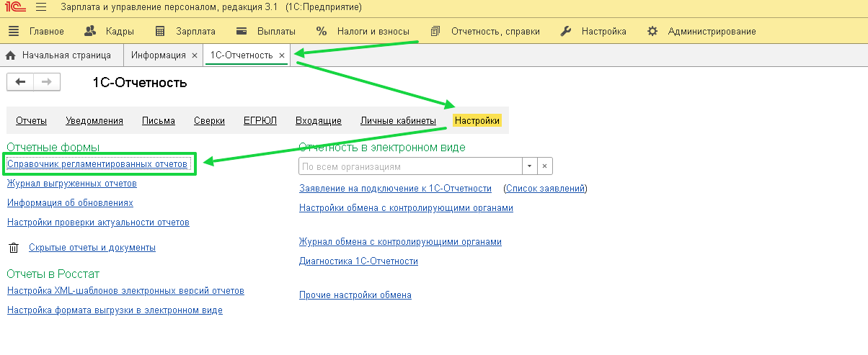Open the Администрирование section
Screen dimensions: 868x355
tap(701, 32)
